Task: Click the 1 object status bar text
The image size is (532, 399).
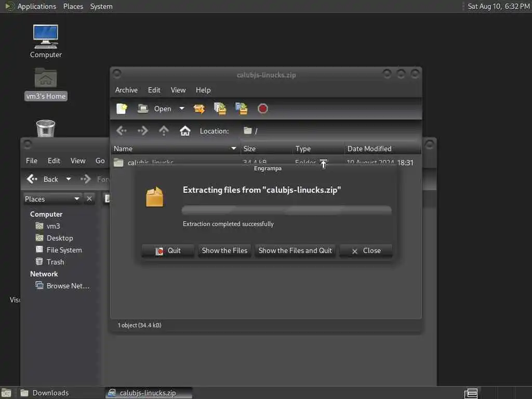Action: 139,325
